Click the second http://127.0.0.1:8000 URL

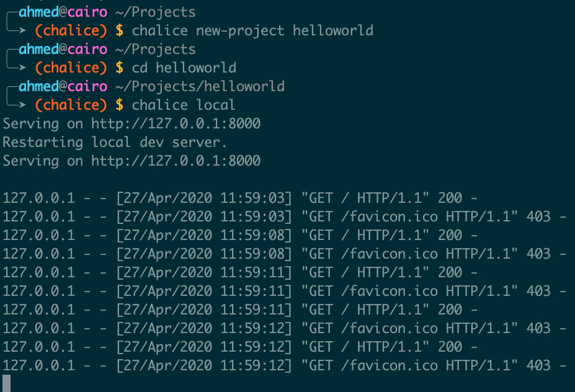click(x=176, y=161)
